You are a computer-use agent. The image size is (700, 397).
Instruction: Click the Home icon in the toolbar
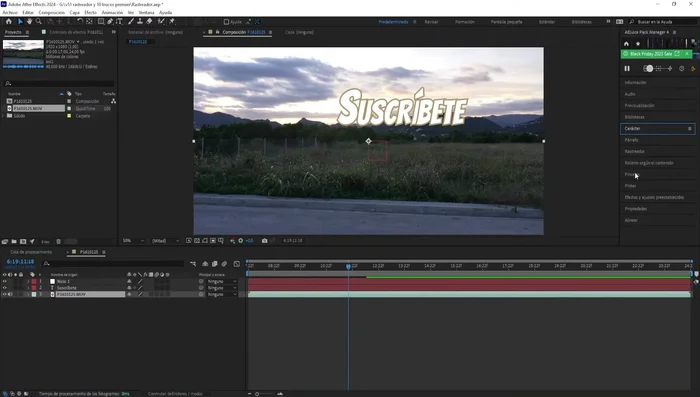(x=8, y=21)
